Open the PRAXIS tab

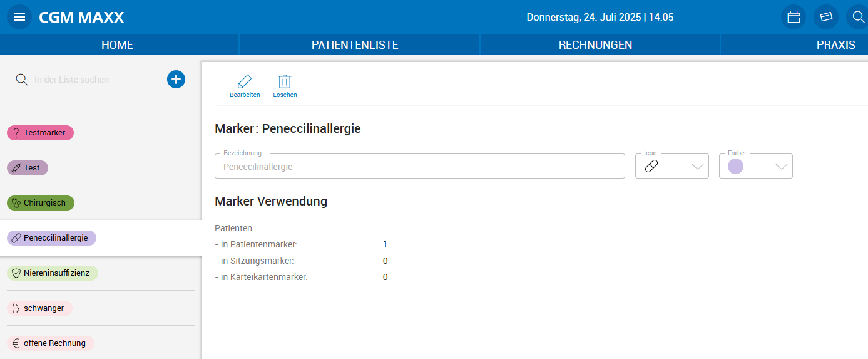pos(835,45)
